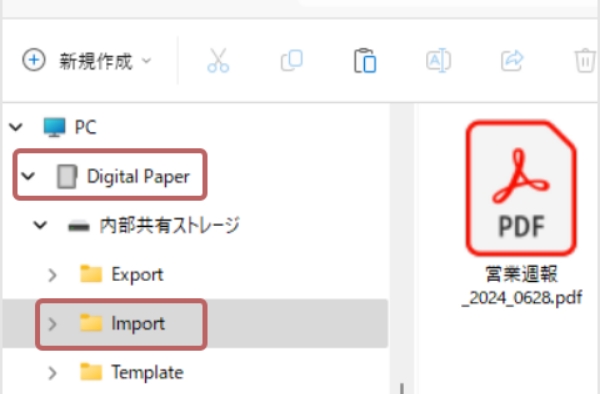
Task: Click the Copy icon in toolbar
Action: click(292, 60)
